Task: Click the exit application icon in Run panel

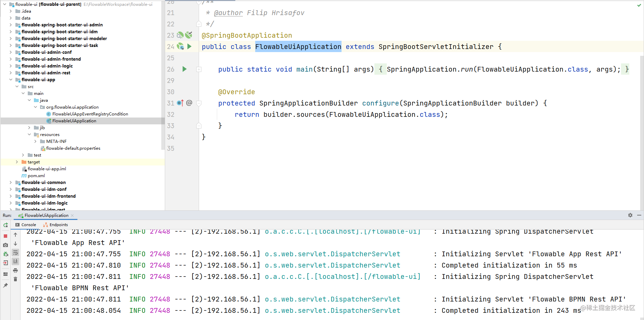Action: coord(5,263)
